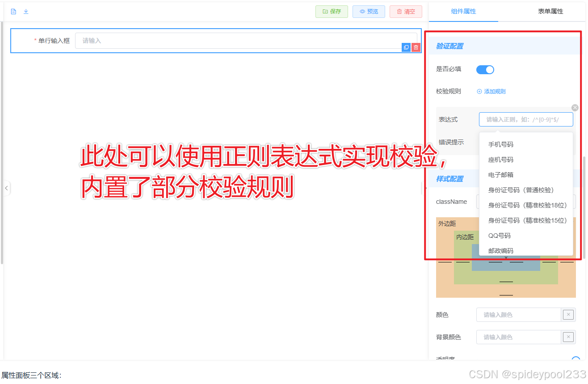Click the className label
This screenshot has height=384, width=588.
point(452,202)
